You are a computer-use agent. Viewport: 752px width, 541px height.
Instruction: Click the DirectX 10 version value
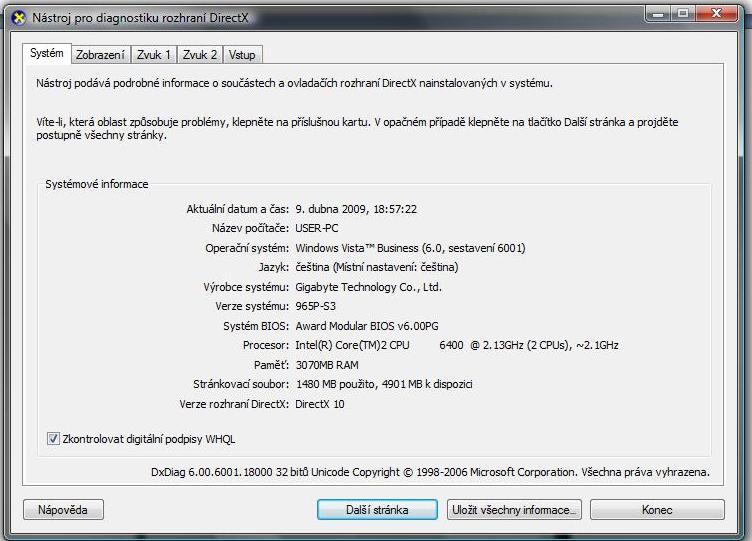[319, 404]
